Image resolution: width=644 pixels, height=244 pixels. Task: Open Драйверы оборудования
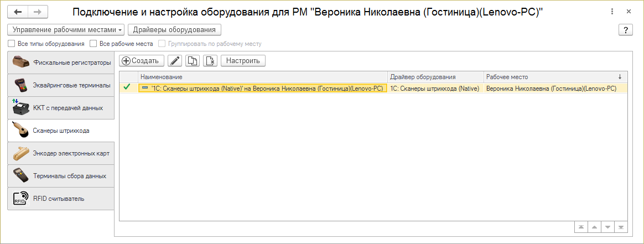175,30
